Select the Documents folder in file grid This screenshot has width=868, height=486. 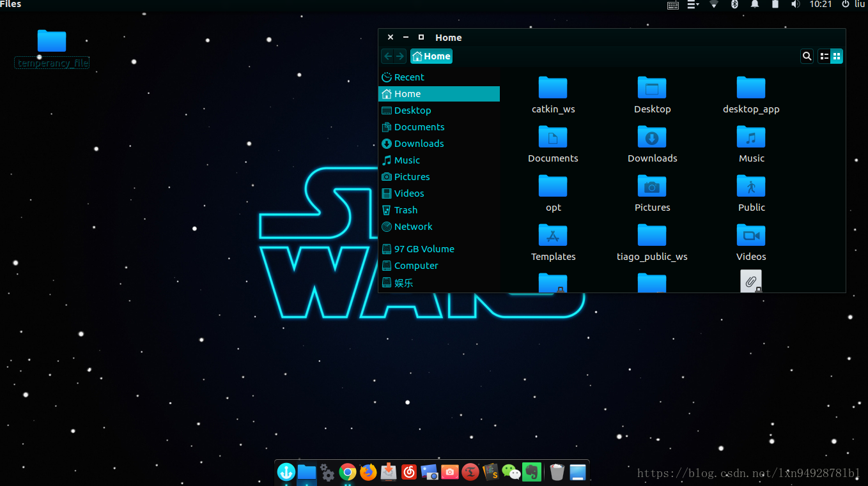point(553,144)
